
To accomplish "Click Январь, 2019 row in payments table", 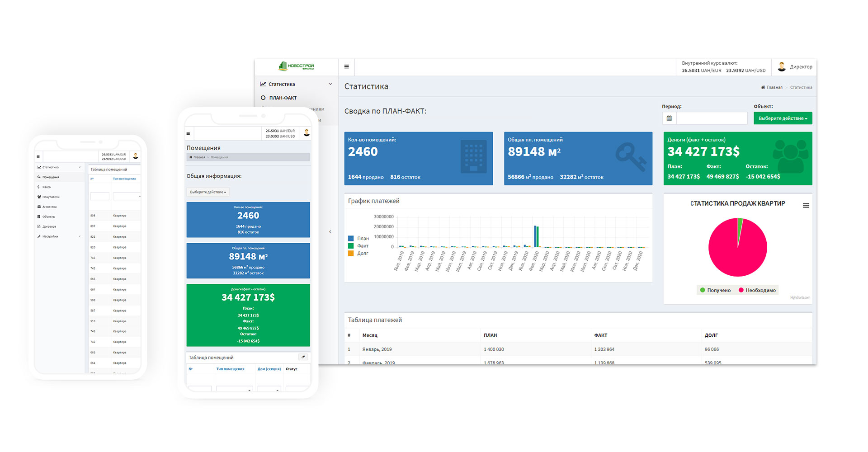I will (578, 349).
